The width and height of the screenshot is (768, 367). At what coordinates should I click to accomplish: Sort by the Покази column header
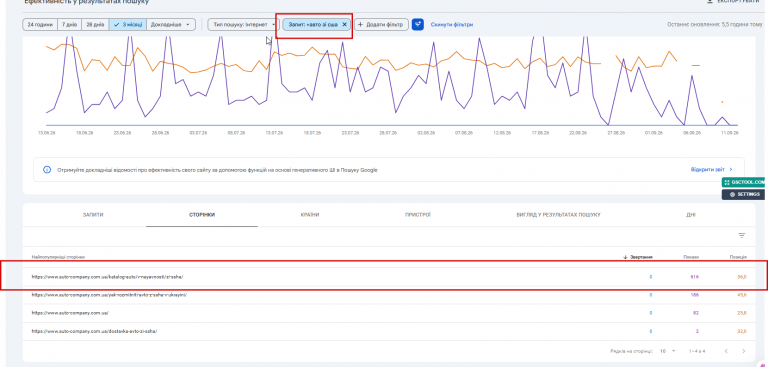[691, 257]
